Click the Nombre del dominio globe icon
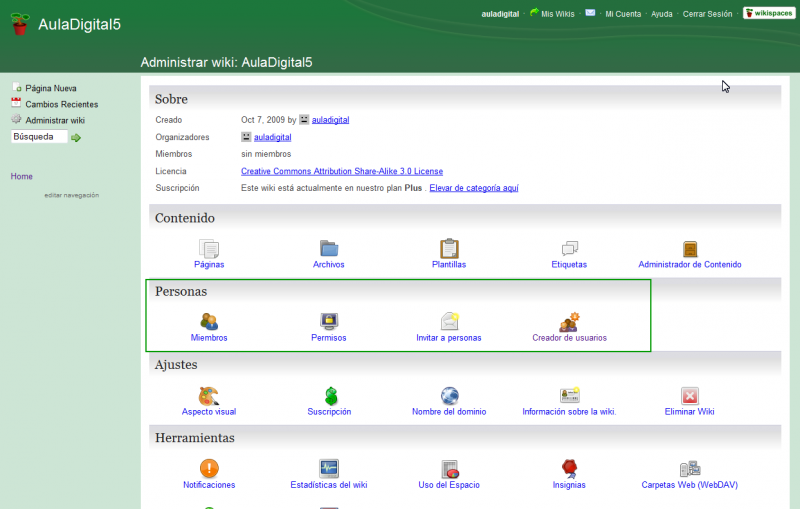The height and width of the screenshot is (509, 800). click(x=449, y=396)
